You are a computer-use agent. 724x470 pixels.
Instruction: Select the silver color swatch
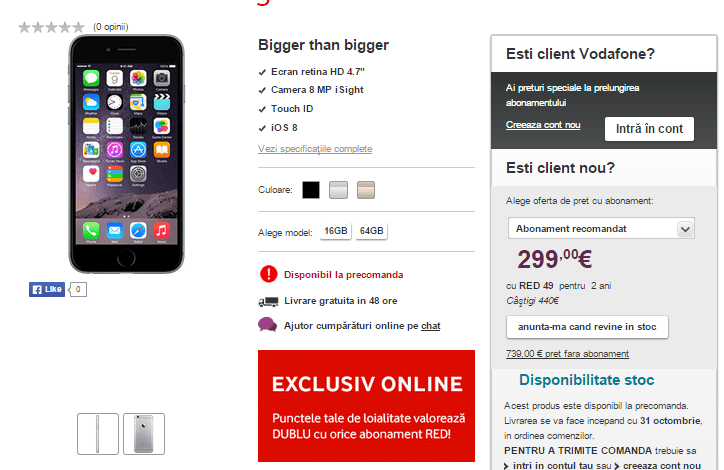338,190
